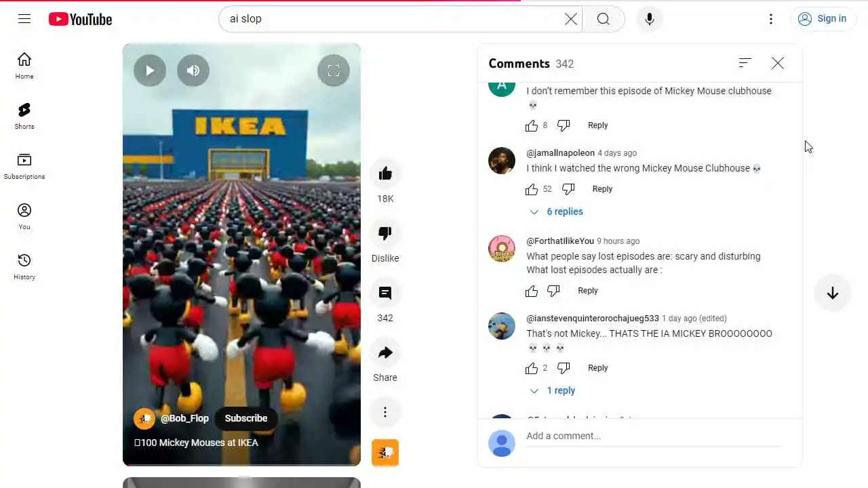Image resolution: width=868 pixels, height=488 pixels.
Task: Play the Mickey Mouse IKEA short
Action: [x=150, y=70]
